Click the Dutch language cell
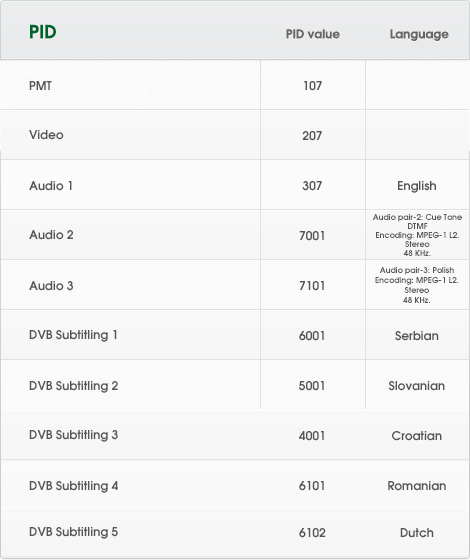 click(x=417, y=533)
